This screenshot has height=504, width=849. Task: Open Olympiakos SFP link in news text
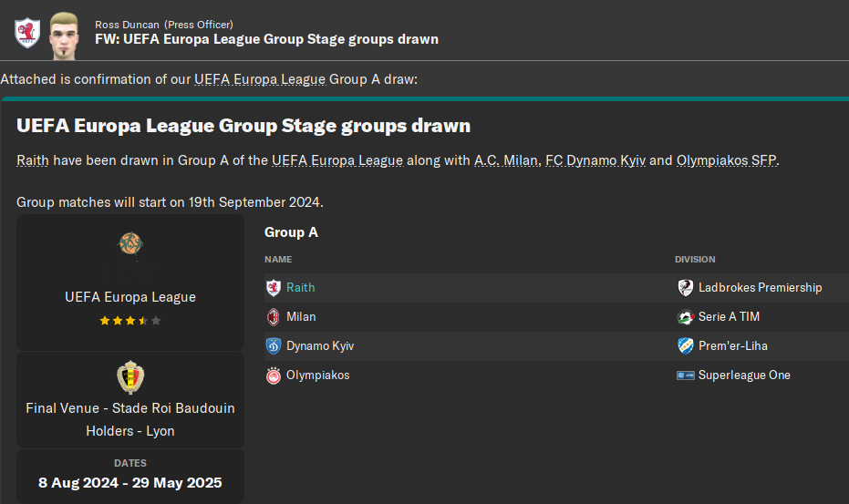(727, 160)
